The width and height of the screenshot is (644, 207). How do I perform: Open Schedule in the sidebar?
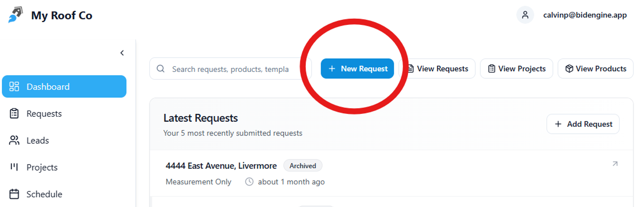click(x=44, y=194)
